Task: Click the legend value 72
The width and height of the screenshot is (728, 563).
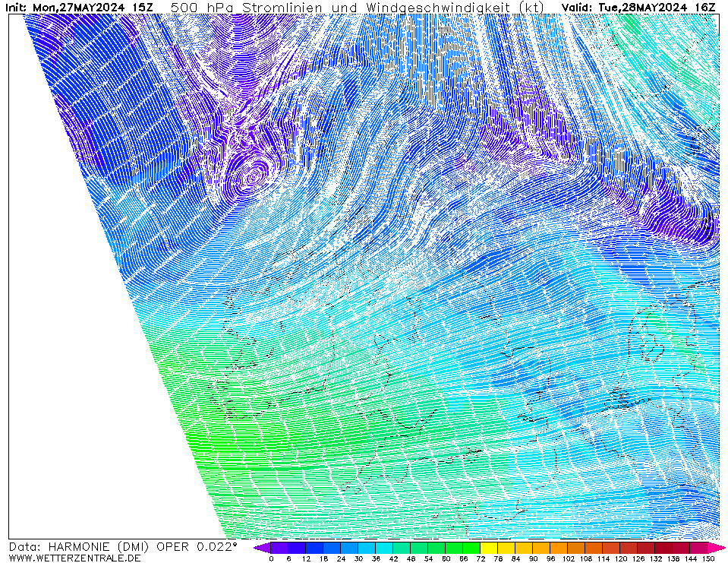Action: point(481,558)
